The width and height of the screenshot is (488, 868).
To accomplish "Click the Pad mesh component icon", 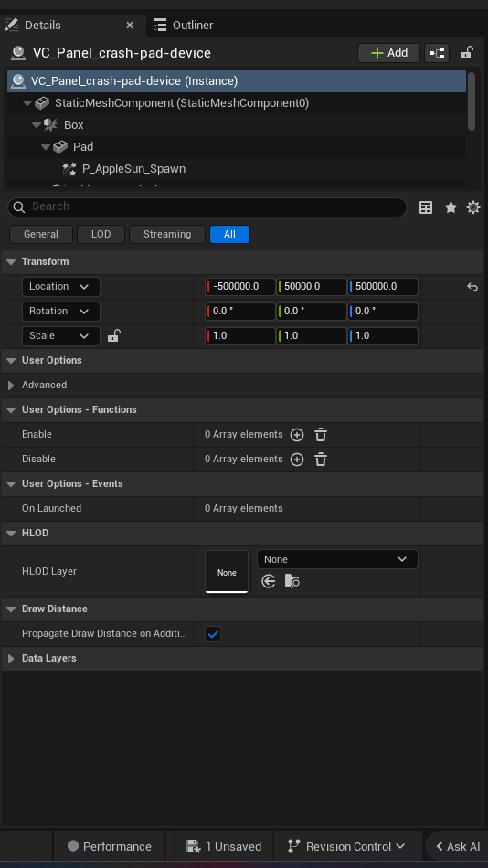I will [60, 147].
